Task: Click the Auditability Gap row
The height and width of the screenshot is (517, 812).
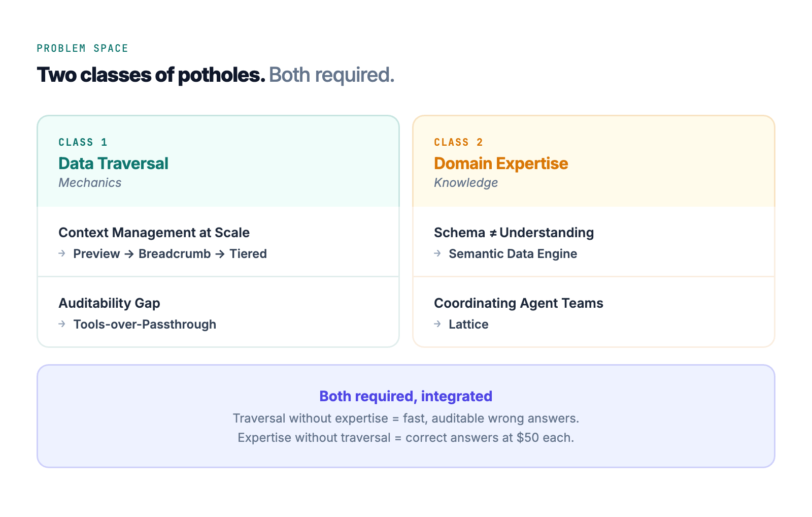Action: pos(218,312)
